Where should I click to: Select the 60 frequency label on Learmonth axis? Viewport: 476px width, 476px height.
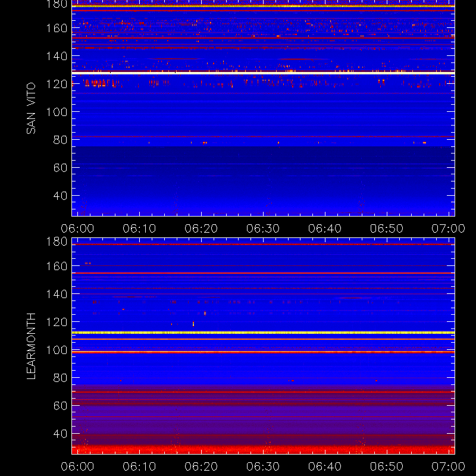[x=60, y=406]
